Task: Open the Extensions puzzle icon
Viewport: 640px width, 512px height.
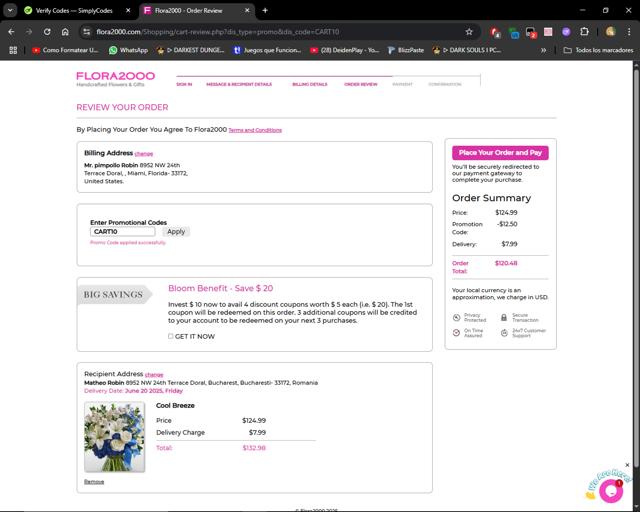Action: click(584, 32)
